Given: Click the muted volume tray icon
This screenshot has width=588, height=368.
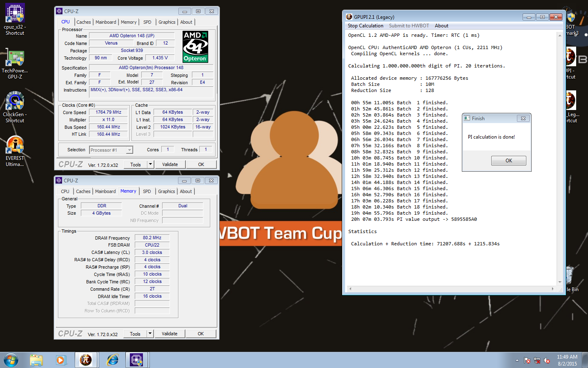Looking at the screenshot, I should tap(547, 360).
